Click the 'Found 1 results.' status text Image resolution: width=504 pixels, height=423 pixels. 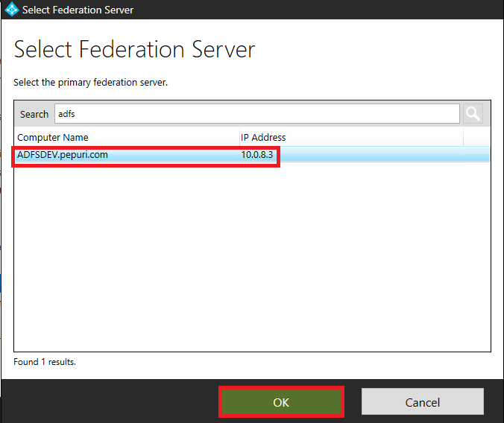(x=45, y=362)
